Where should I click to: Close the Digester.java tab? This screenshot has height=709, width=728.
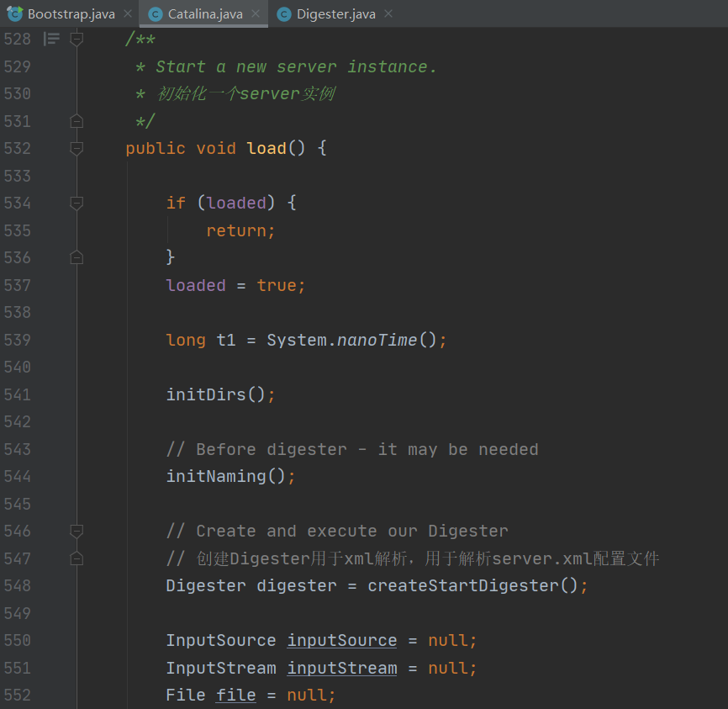pos(388,14)
